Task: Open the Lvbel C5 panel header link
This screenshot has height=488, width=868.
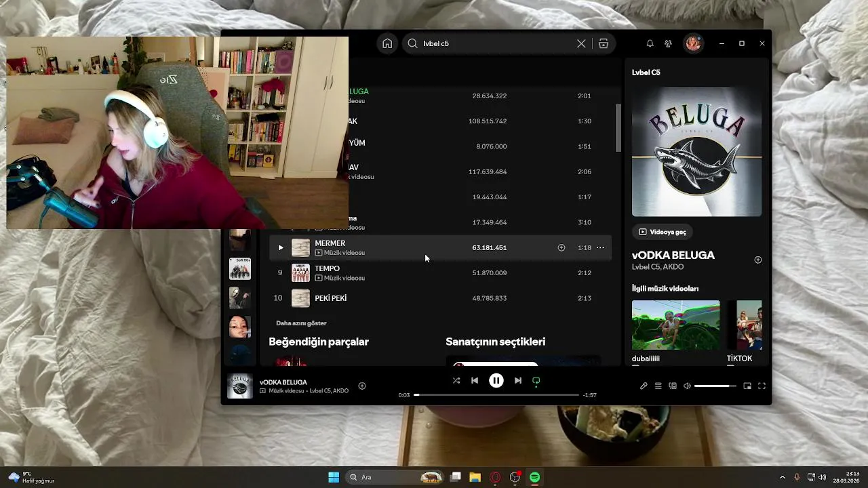Action: (x=646, y=73)
